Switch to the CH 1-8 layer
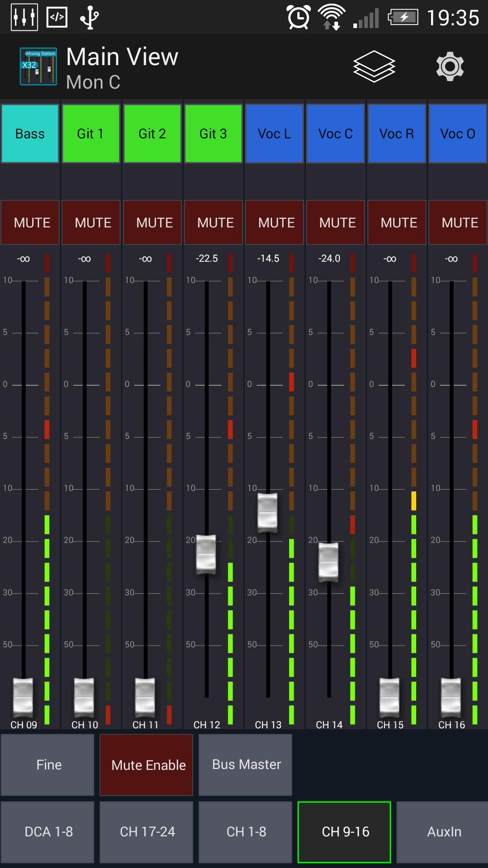This screenshot has width=488, height=868. (246, 832)
